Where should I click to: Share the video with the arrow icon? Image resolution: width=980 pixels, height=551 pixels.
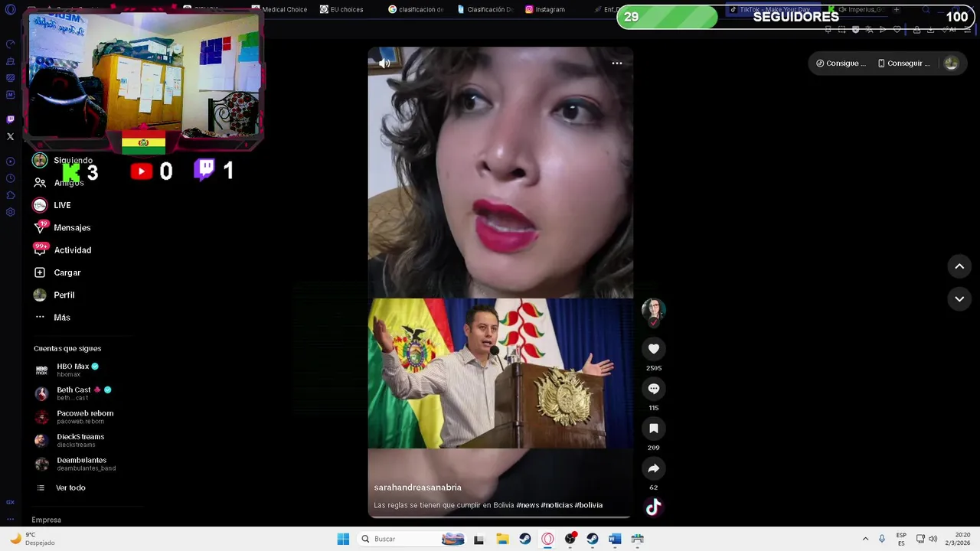(x=654, y=468)
